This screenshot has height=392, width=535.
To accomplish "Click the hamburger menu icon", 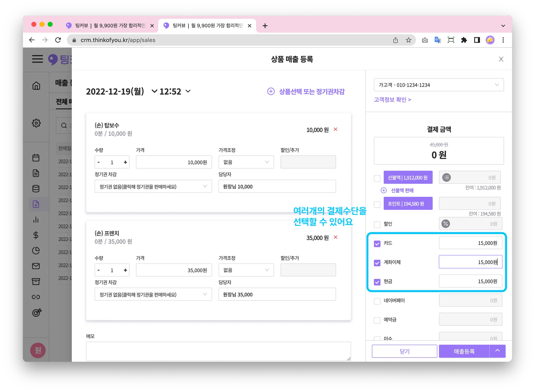I will click(37, 59).
